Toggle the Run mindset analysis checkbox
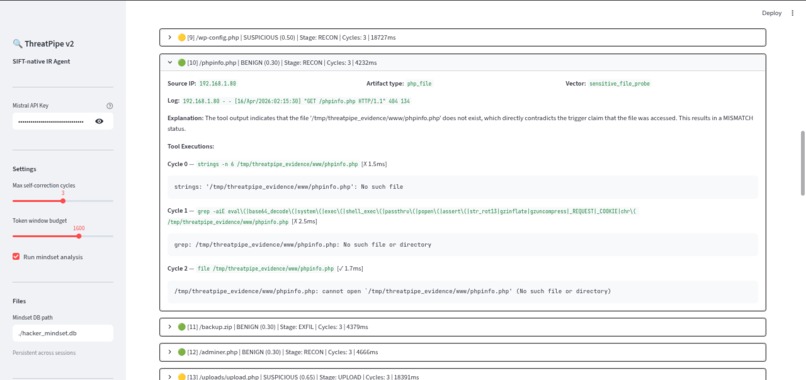This screenshot has width=806, height=380. click(x=16, y=257)
